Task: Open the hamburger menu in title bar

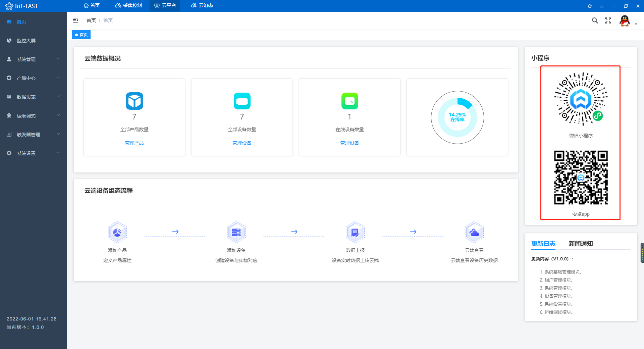Action: [602, 6]
